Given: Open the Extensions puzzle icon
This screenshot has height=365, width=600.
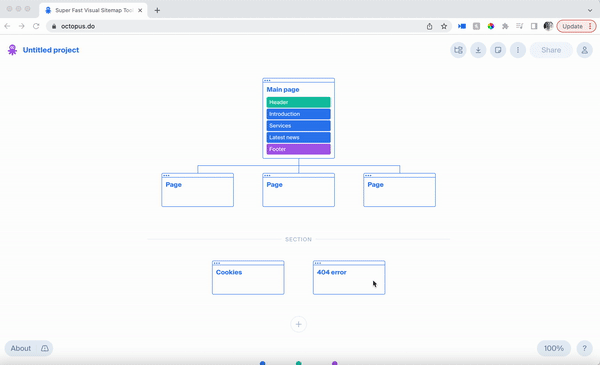Looking at the screenshot, I should coord(505,26).
